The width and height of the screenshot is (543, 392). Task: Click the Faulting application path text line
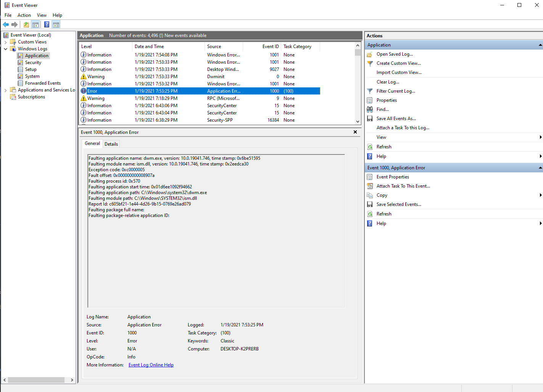click(x=148, y=193)
